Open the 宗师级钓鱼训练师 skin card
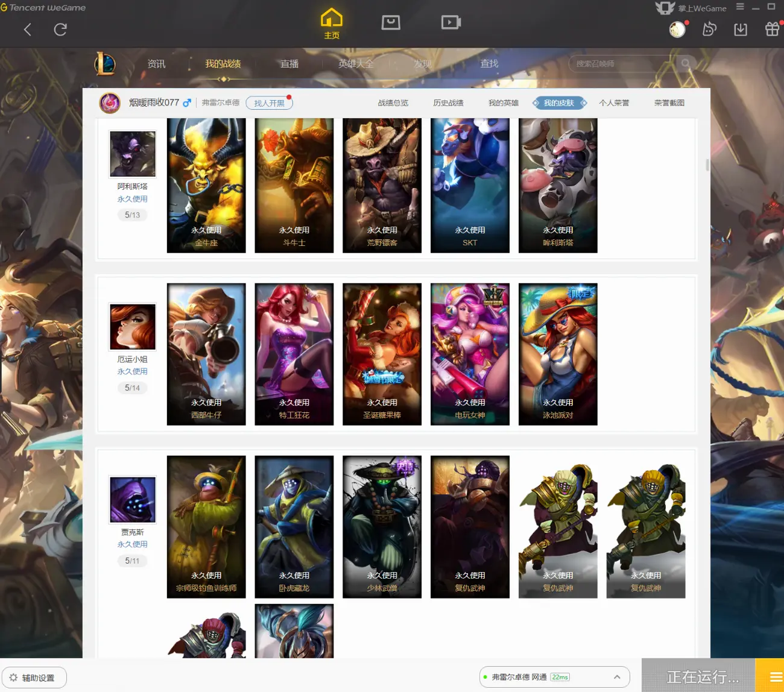Screen dimensions: 784x692 tap(206, 527)
